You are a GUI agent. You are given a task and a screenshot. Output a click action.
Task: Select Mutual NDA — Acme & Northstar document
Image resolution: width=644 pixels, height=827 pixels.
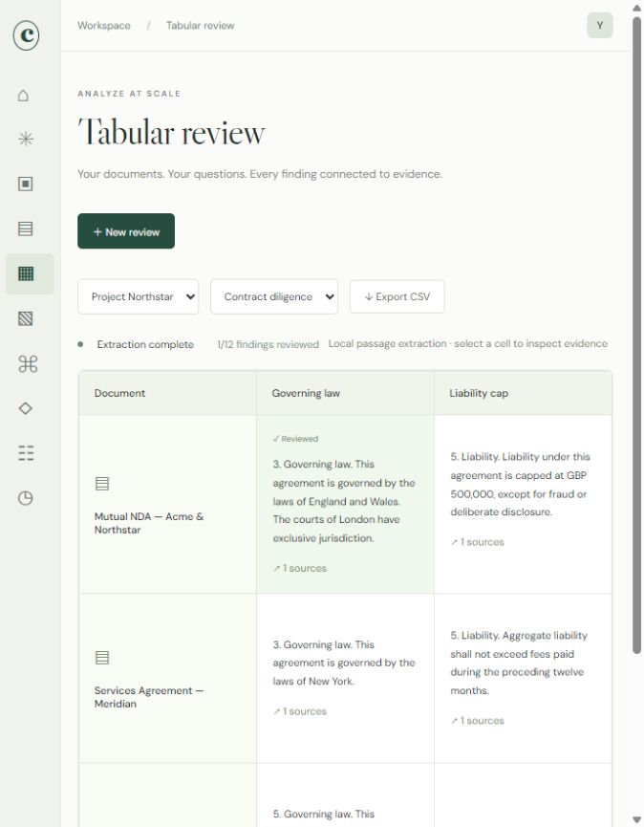[149, 523]
